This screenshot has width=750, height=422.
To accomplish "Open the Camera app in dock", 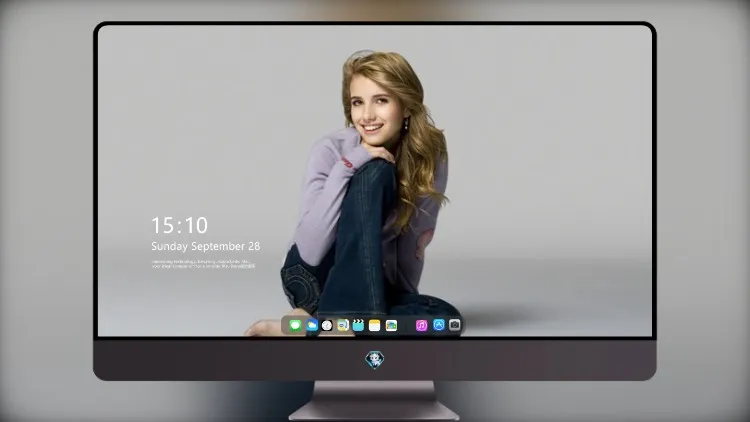I will pyautogui.click(x=455, y=325).
